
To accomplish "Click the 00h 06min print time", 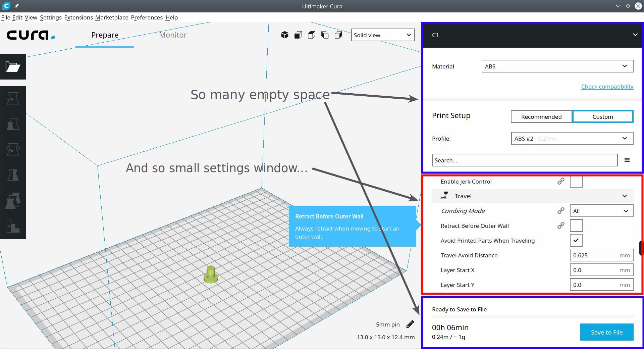I will [450, 328].
